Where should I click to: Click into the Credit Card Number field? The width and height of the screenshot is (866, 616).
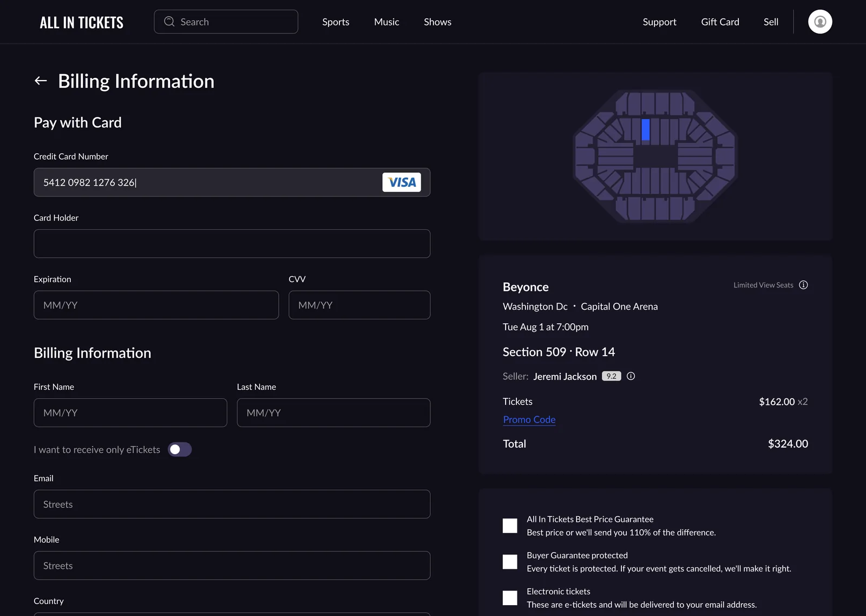click(232, 182)
